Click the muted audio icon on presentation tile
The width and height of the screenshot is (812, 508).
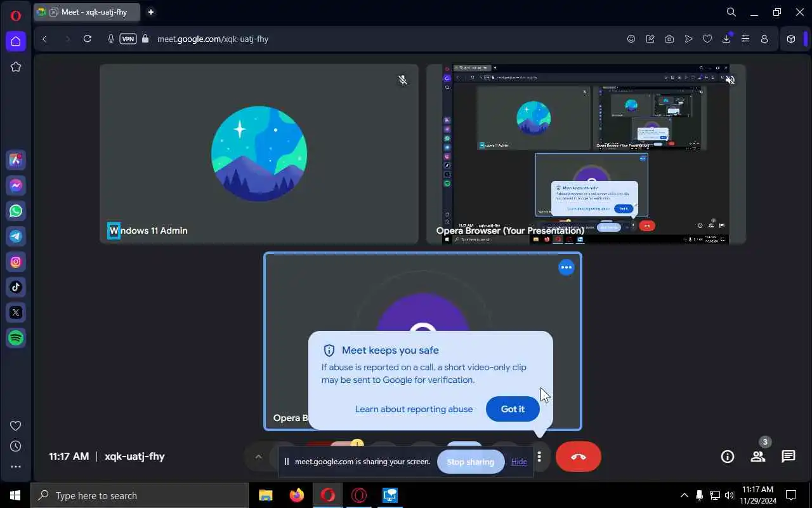[x=730, y=80]
